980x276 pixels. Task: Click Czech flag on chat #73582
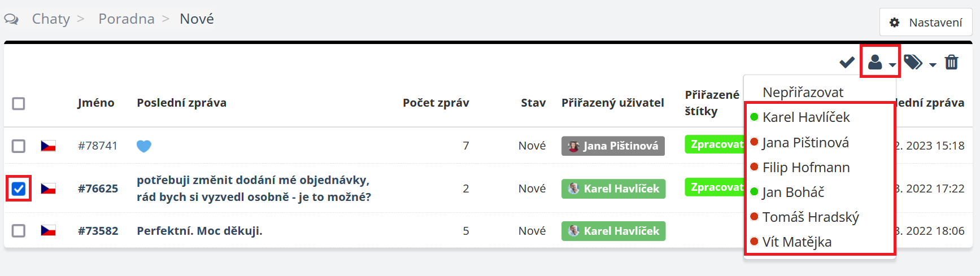click(49, 231)
